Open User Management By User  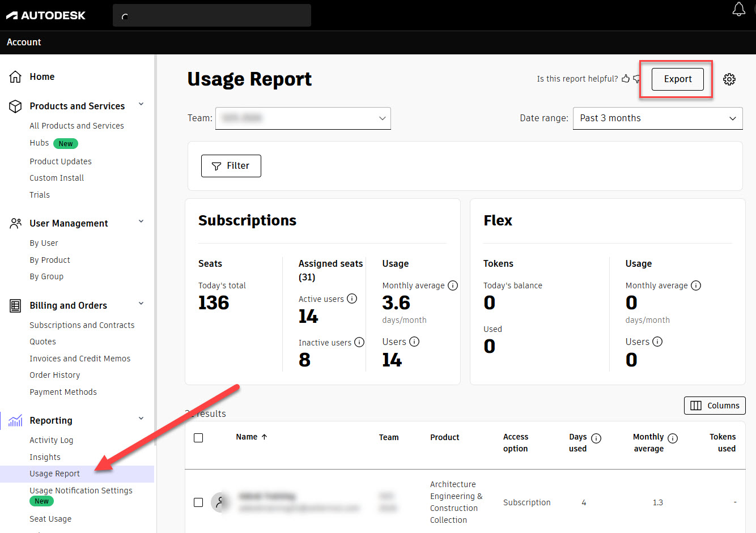click(x=44, y=243)
